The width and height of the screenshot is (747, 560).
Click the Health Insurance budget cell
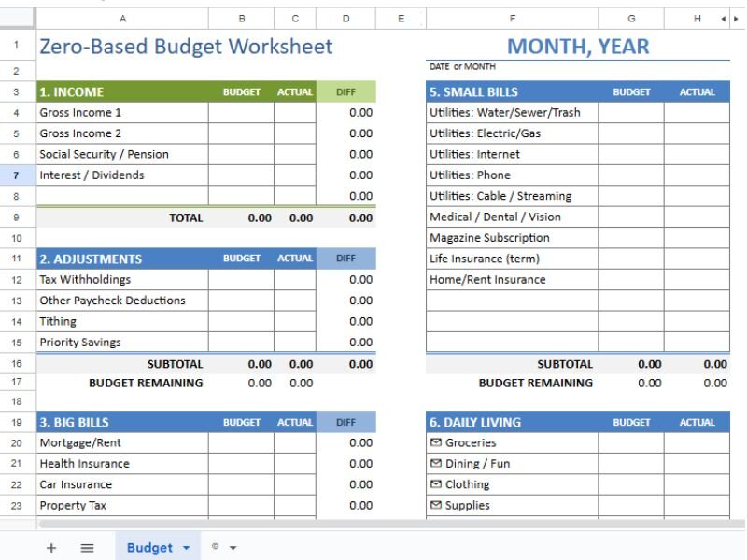(x=241, y=463)
